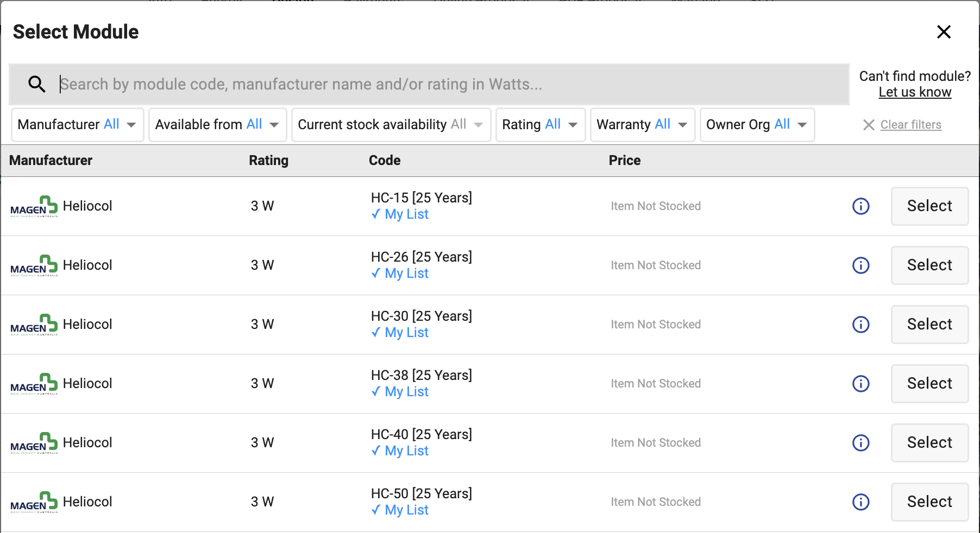Click Item Not Stocked in HC-30 row
The height and width of the screenshot is (533, 980).
656,325
